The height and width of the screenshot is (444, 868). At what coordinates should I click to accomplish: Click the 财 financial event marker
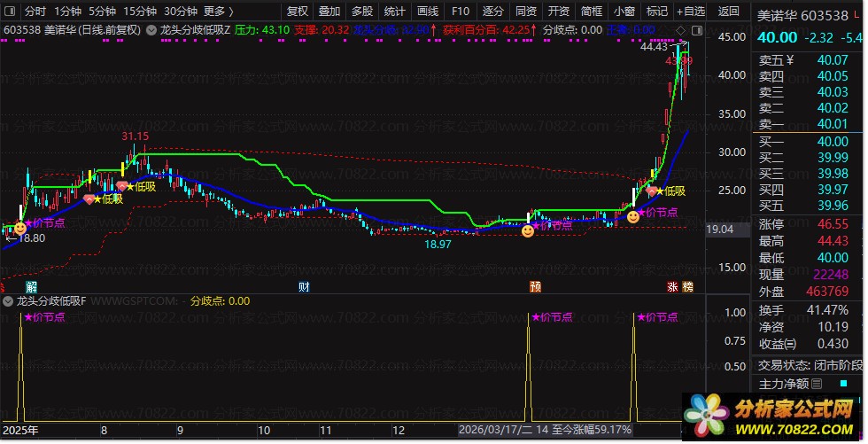[x=304, y=287]
